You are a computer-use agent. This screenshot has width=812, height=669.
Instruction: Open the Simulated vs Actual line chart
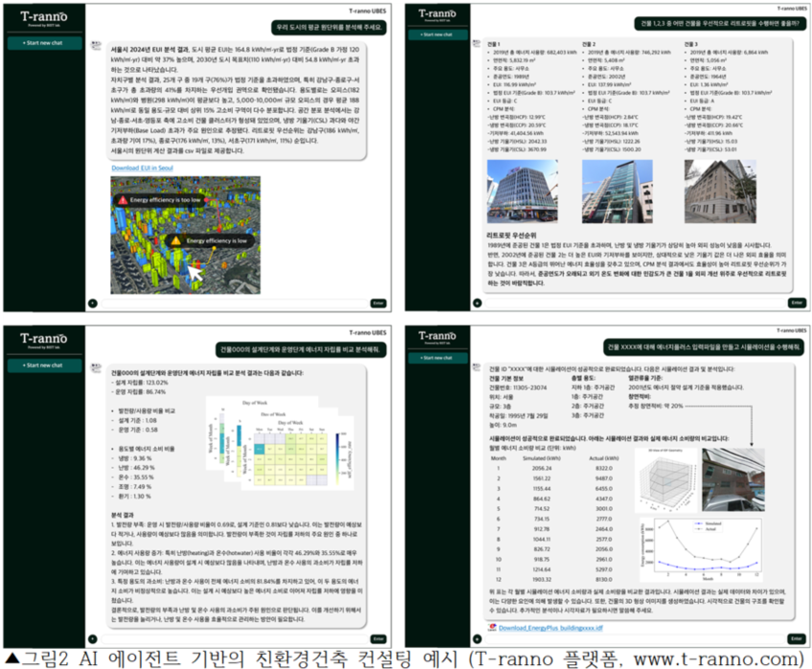[x=702, y=549]
